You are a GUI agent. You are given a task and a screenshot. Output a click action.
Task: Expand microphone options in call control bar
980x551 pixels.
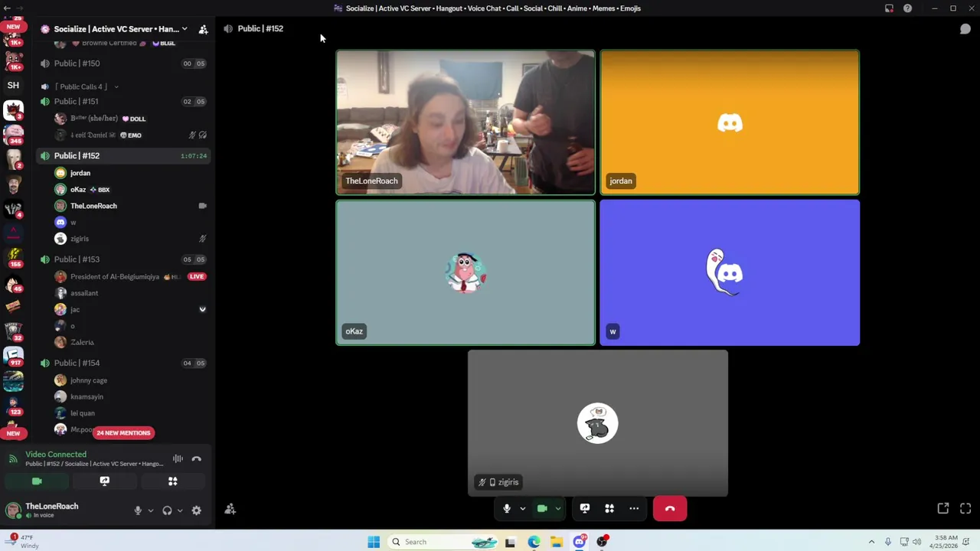coord(523,508)
